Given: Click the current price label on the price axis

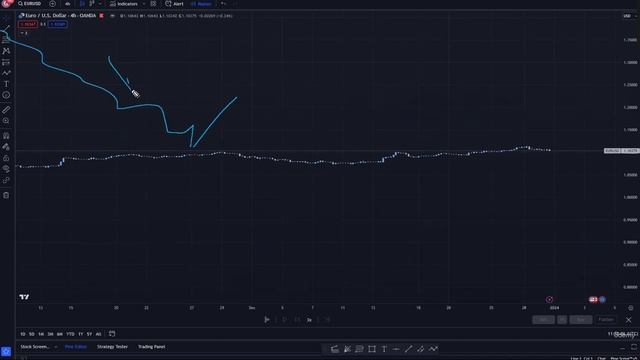Looking at the screenshot, I should 621,151.
